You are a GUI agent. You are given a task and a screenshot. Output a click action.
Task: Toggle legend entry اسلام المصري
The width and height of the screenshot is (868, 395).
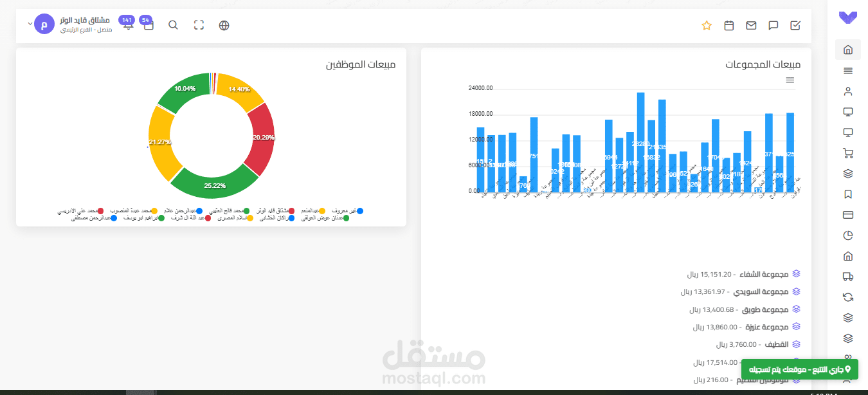(235, 219)
